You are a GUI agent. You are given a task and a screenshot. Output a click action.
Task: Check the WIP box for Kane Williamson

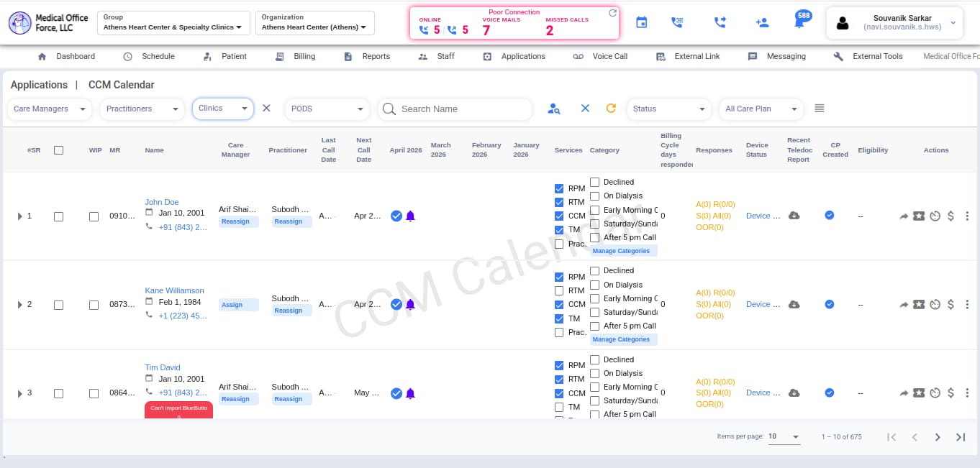[94, 305]
